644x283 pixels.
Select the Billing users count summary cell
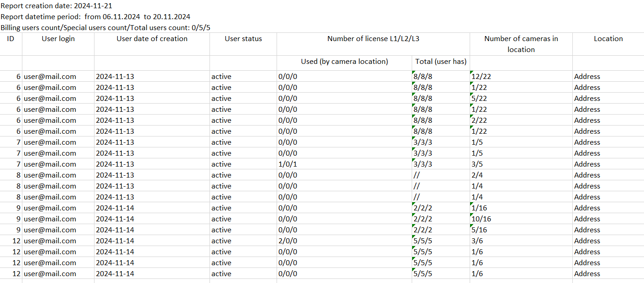(105, 28)
